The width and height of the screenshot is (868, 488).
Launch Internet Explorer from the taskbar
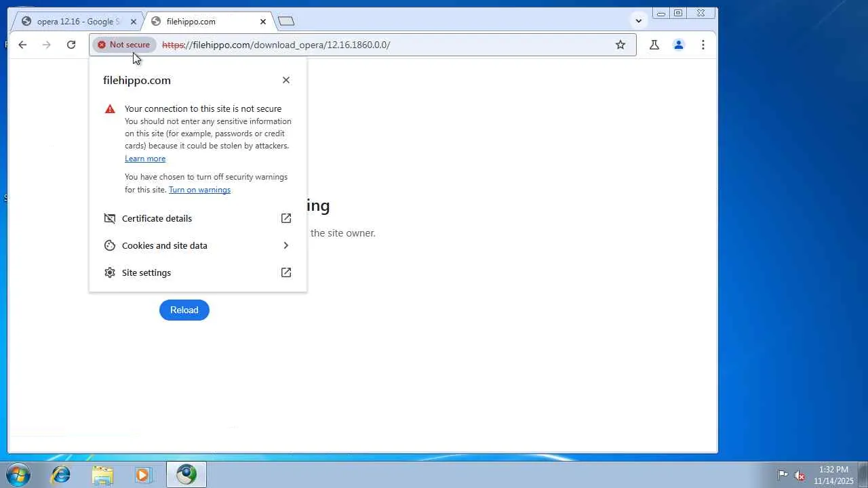[61, 475]
